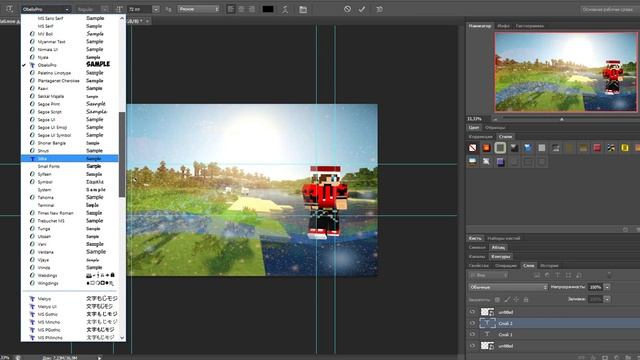Select Wingdings font in list
The image size is (640, 360).
pyautogui.click(x=70, y=283)
